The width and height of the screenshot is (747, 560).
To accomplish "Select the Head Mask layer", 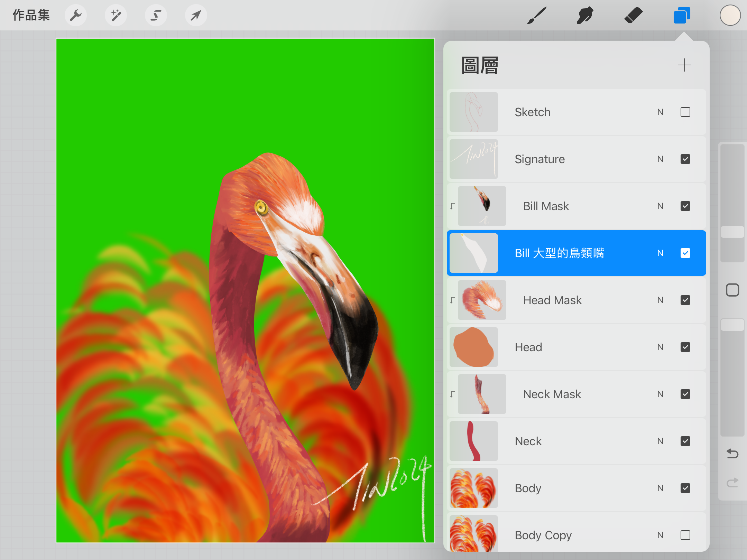I will pos(552,300).
